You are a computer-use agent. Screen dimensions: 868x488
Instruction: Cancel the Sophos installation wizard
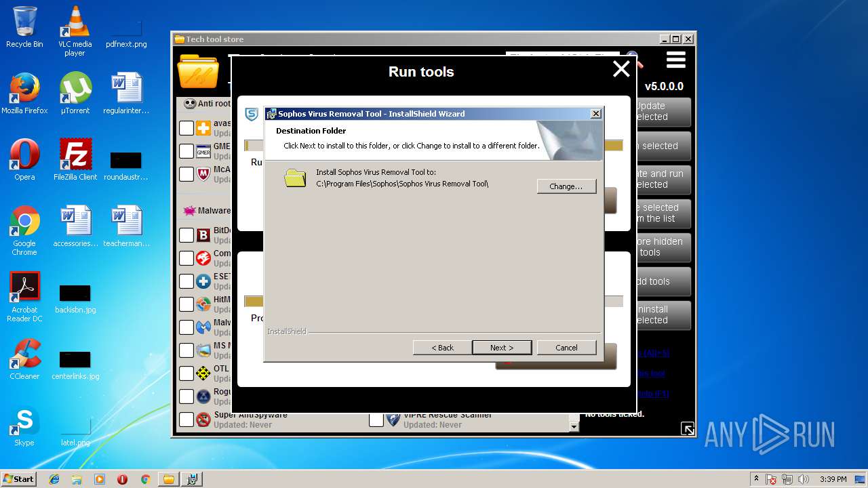click(566, 348)
